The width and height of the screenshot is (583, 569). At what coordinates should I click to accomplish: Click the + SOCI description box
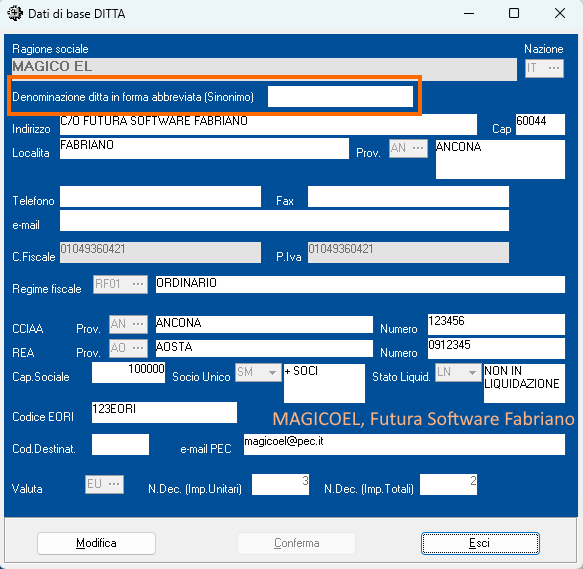[324, 383]
